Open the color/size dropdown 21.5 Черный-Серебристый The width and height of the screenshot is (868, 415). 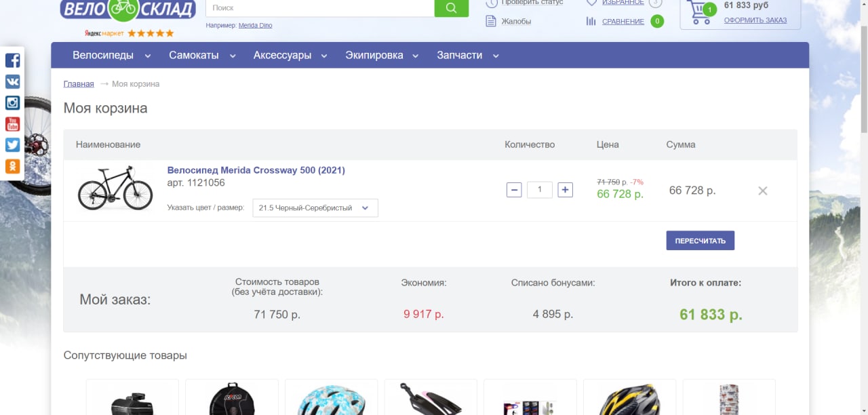click(x=315, y=208)
